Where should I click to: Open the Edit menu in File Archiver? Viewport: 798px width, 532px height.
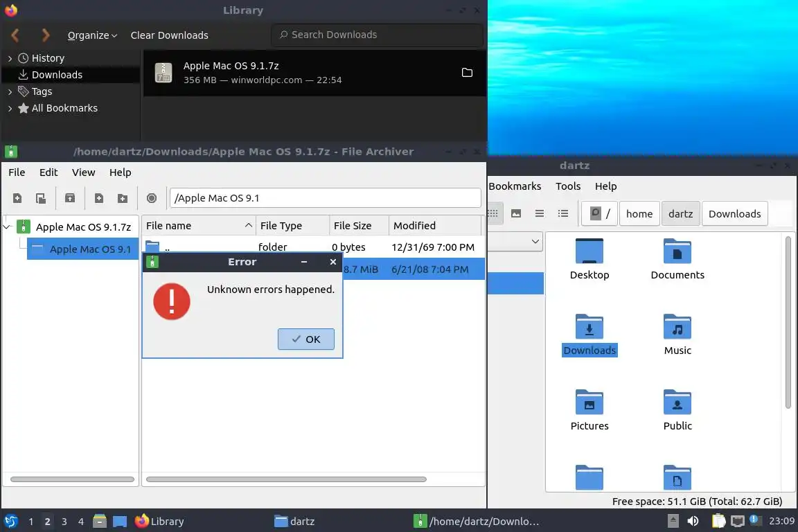pyautogui.click(x=48, y=172)
